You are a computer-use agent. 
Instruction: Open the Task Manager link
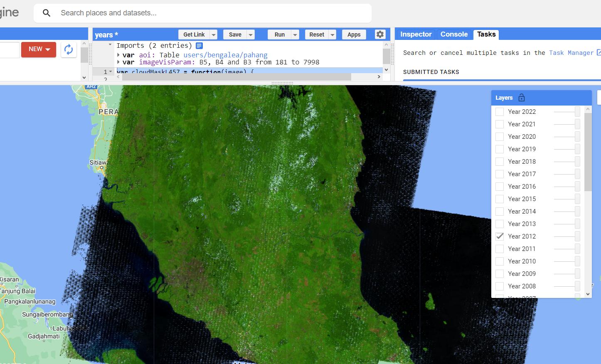(571, 53)
